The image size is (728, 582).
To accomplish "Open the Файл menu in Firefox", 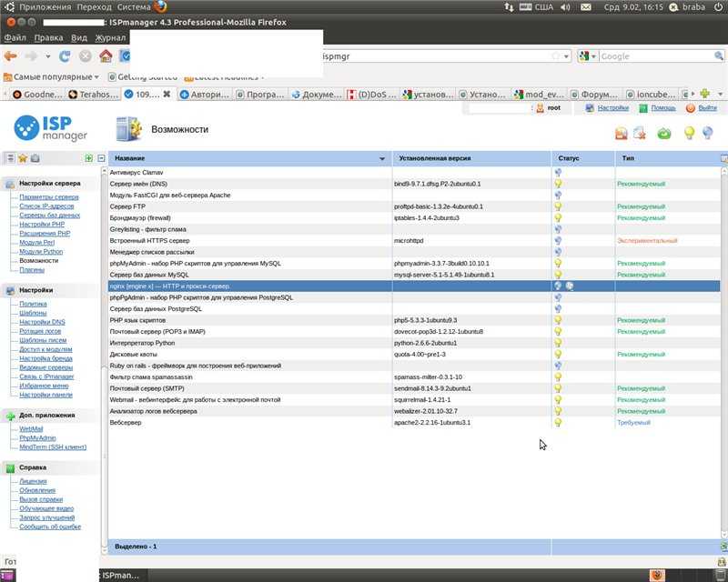I will [15, 37].
